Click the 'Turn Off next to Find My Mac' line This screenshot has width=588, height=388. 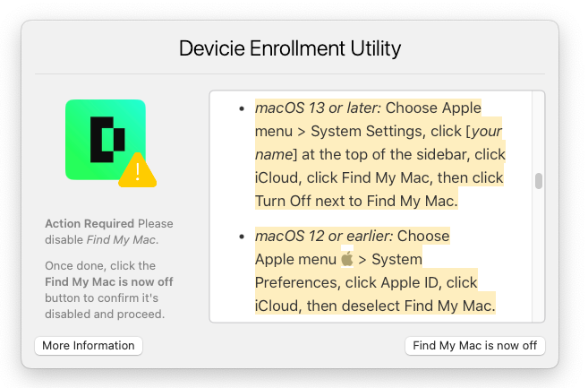coord(356,201)
